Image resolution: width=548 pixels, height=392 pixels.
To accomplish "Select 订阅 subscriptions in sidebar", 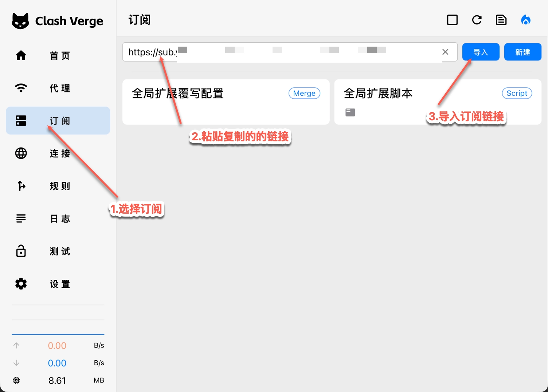I will click(58, 121).
